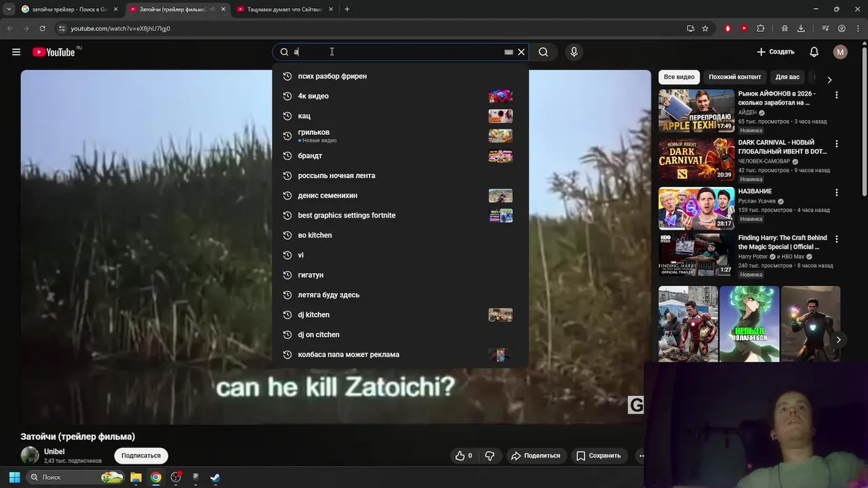
Task: Open the Windows Start menu
Action: (x=14, y=477)
